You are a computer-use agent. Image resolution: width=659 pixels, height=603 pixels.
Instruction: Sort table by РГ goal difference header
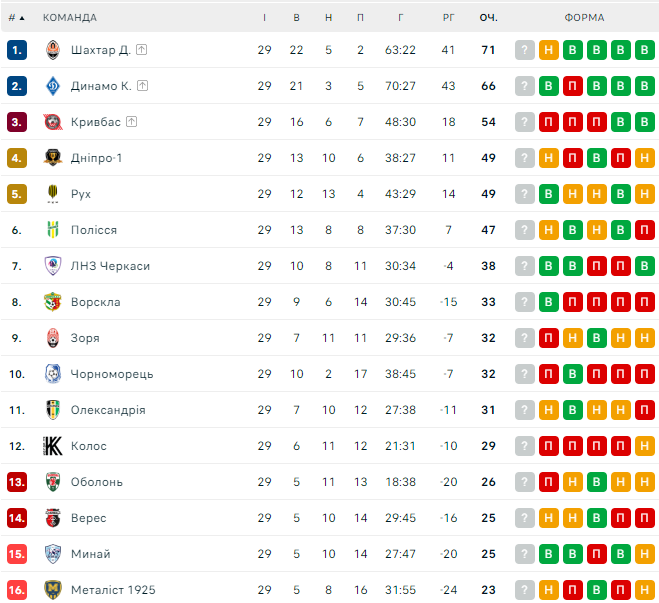[448, 18]
